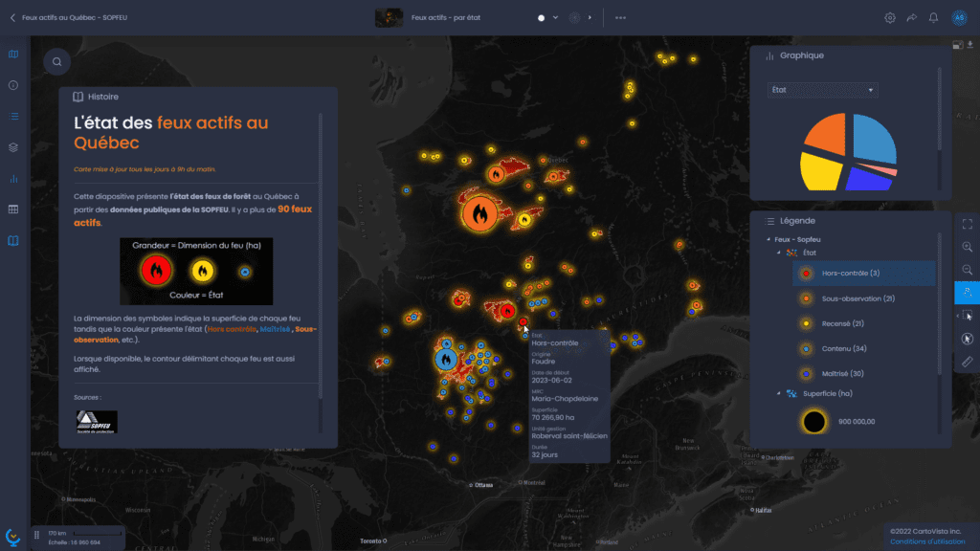Click the download icon above Graphique
980x551 pixels.
[970, 44]
